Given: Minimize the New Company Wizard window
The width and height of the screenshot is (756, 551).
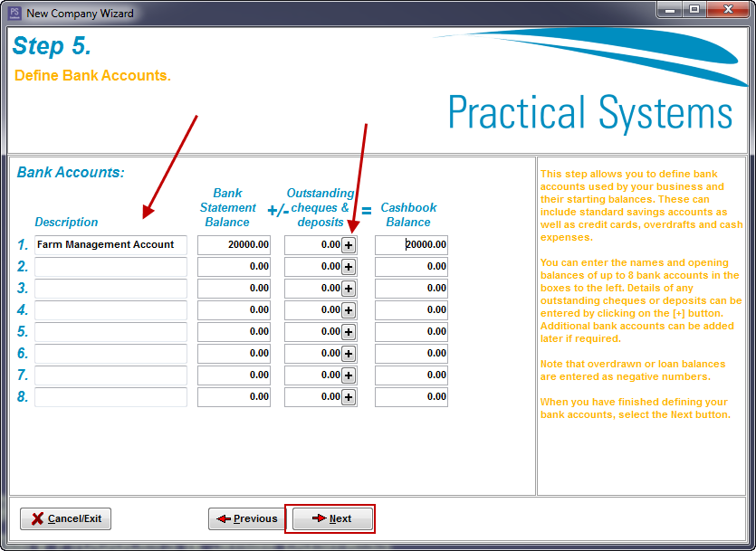Looking at the screenshot, I should (x=670, y=10).
